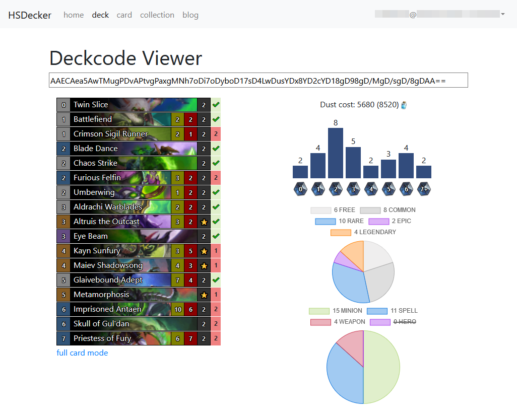
Task: Click the minion slice of card type pie
Action: pos(382,367)
